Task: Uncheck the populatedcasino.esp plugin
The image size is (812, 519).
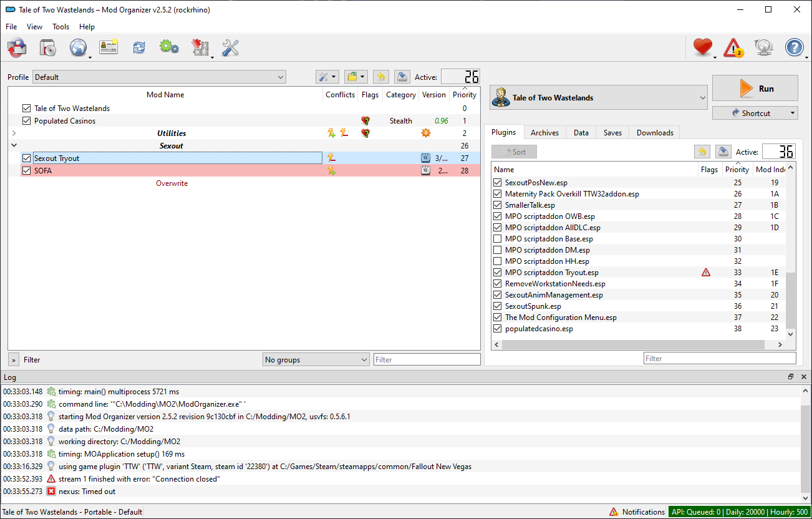Action: pyautogui.click(x=497, y=329)
